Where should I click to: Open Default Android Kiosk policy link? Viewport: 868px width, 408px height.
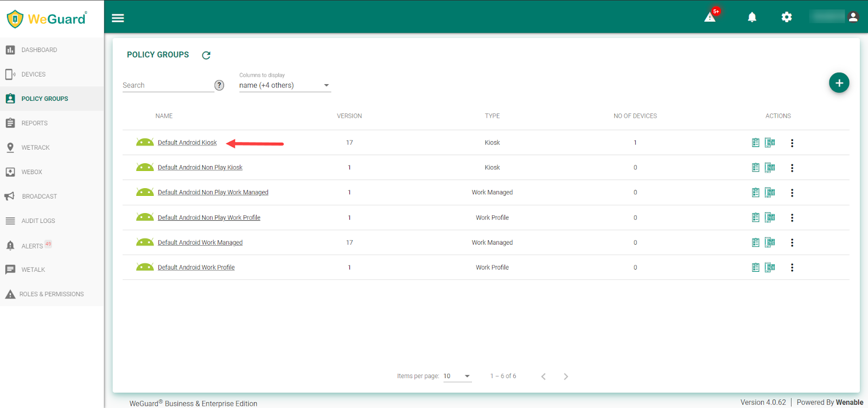tap(187, 143)
